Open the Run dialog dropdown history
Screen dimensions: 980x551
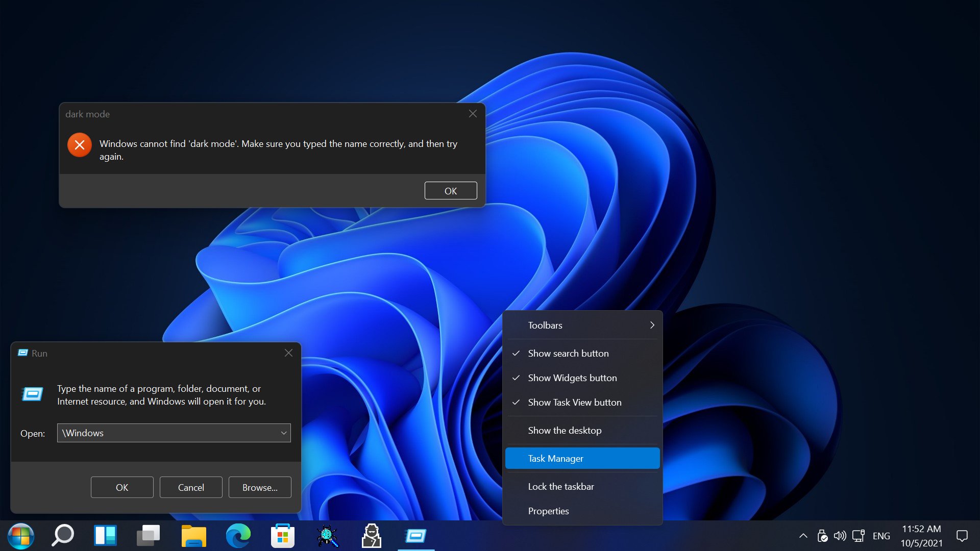coord(283,433)
